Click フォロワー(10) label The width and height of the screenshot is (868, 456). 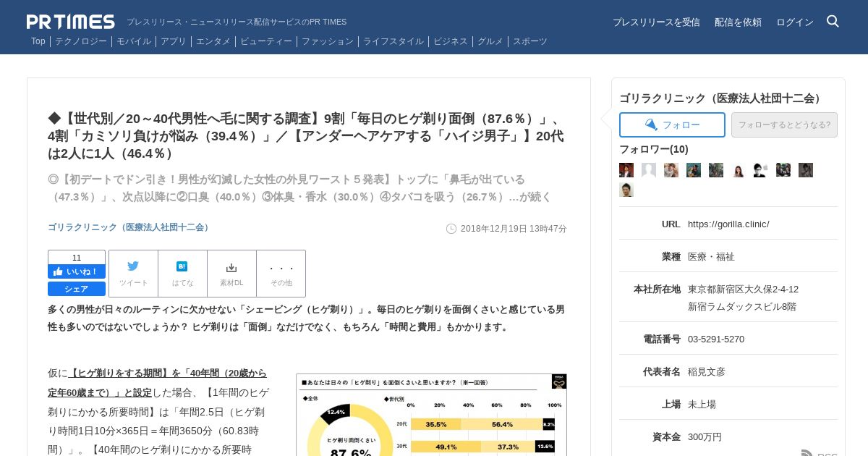(654, 149)
